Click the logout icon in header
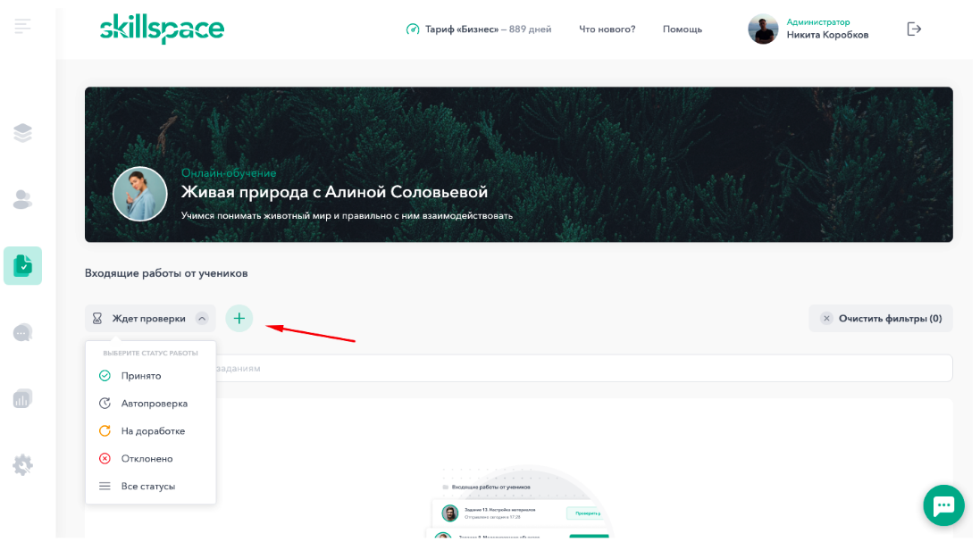 click(914, 29)
